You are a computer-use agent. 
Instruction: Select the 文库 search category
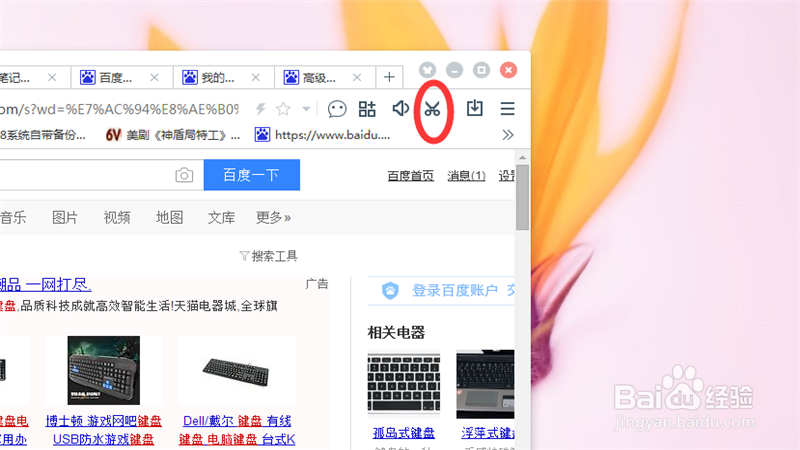click(x=221, y=217)
